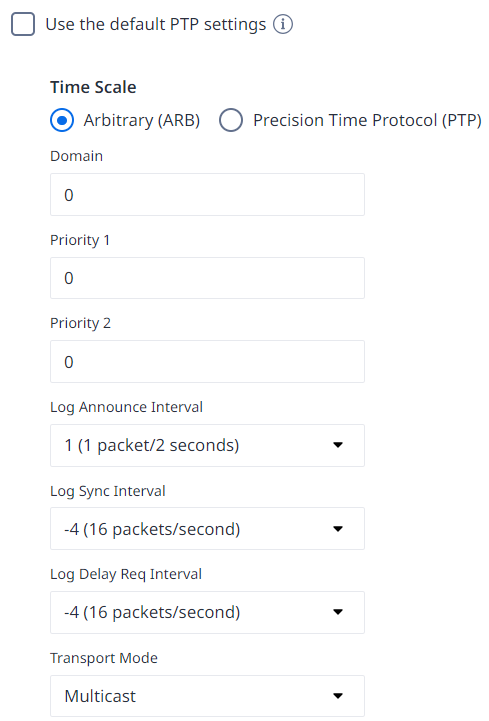Open the Log Delay Req Interval select box
Image resolution: width=489 pixels, height=721 pixels.
click(207, 612)
